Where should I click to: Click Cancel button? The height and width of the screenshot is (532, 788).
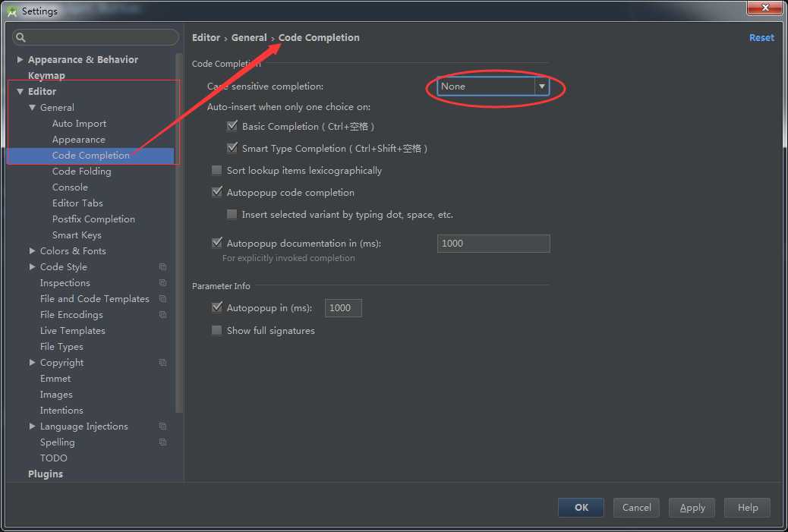pyautogui.click(x=636, y=508)
